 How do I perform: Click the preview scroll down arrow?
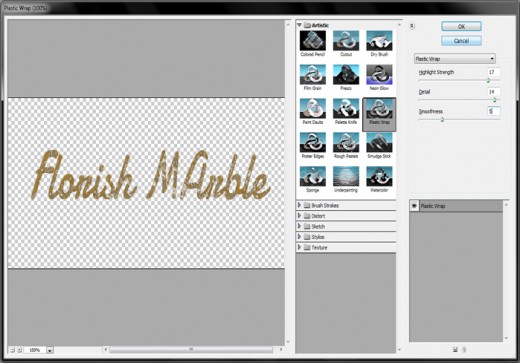[288, 342]
